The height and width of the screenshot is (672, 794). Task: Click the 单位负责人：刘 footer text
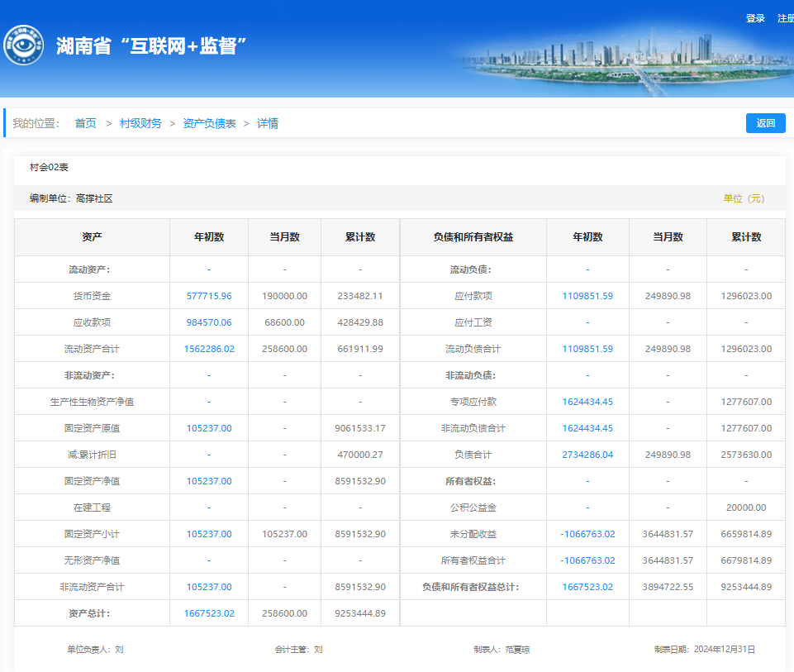[95, 649]
